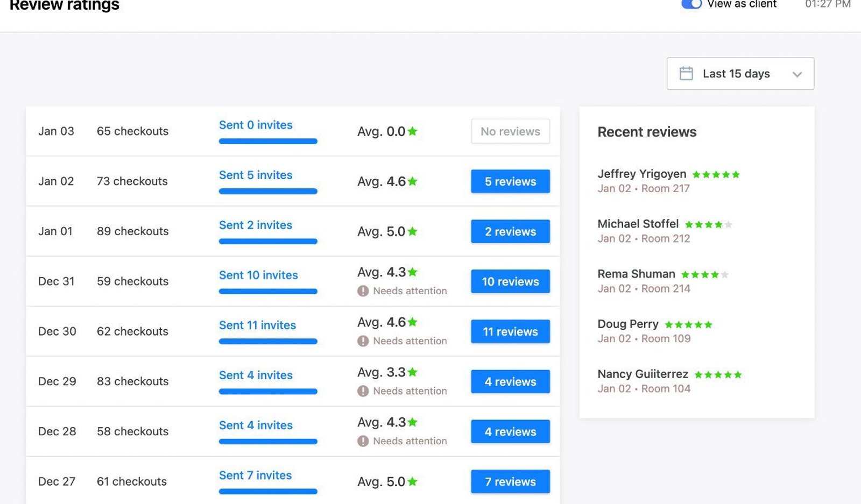
Task: Click the invites progress bar for Dec 27
Action: [x=268, y=492]
